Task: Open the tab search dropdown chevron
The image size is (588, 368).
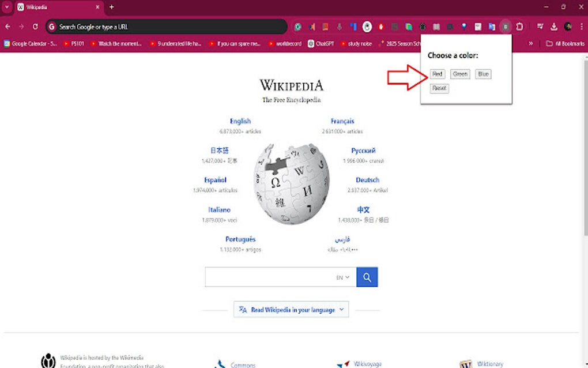Action: click(x=7, y=7)
